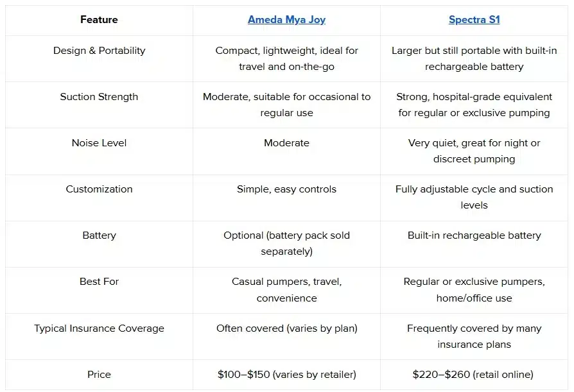
Task: Select the Typical Insurance Coverage label
Action: click(x=99, y=328)
